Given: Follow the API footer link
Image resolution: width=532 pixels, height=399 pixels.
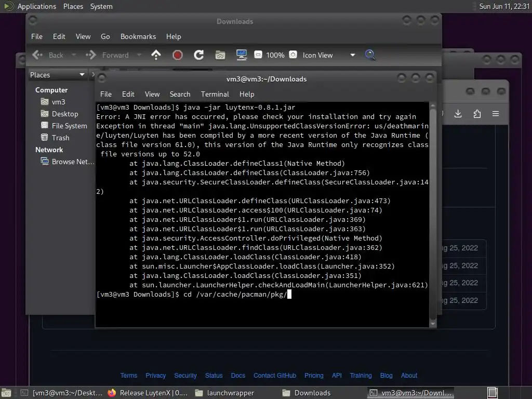Looking at the screenshot, I should coord(337,376).
